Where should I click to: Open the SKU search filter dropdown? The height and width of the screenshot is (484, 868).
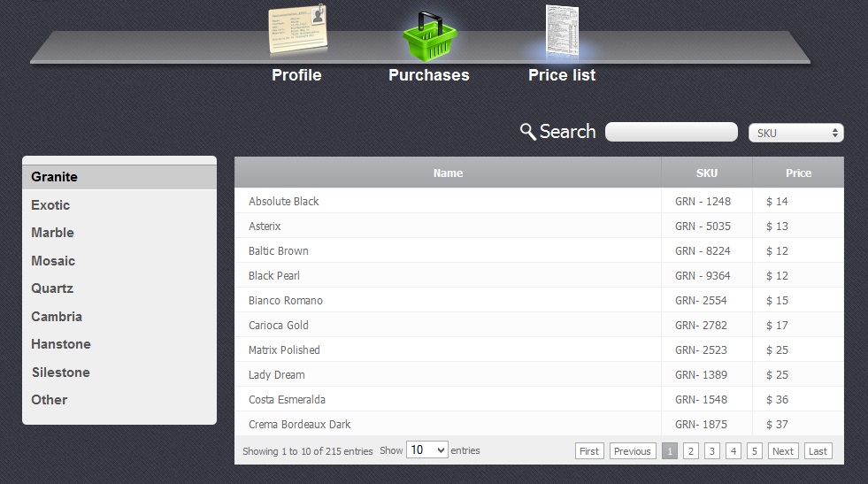(795, 133)
